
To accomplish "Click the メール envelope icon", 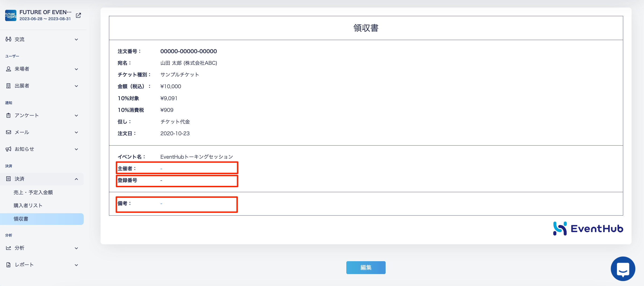I will pos(8,132).
